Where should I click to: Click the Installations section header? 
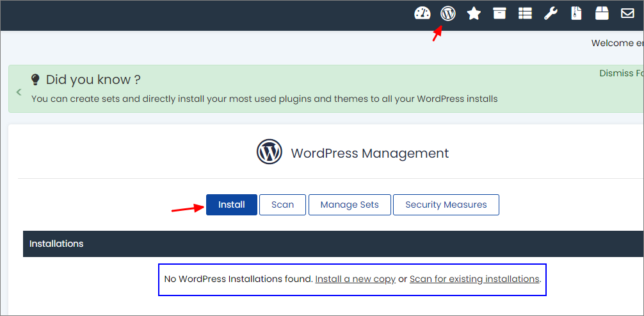[x=333, y=244]
